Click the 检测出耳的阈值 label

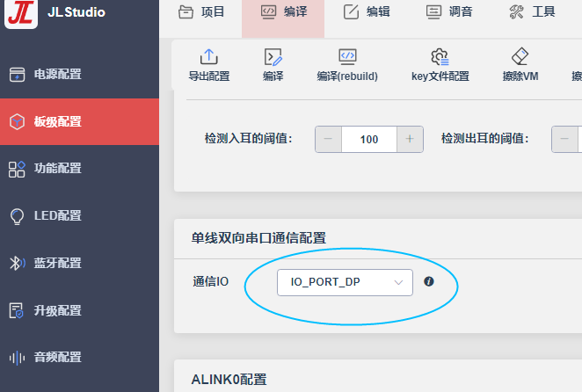484,139
